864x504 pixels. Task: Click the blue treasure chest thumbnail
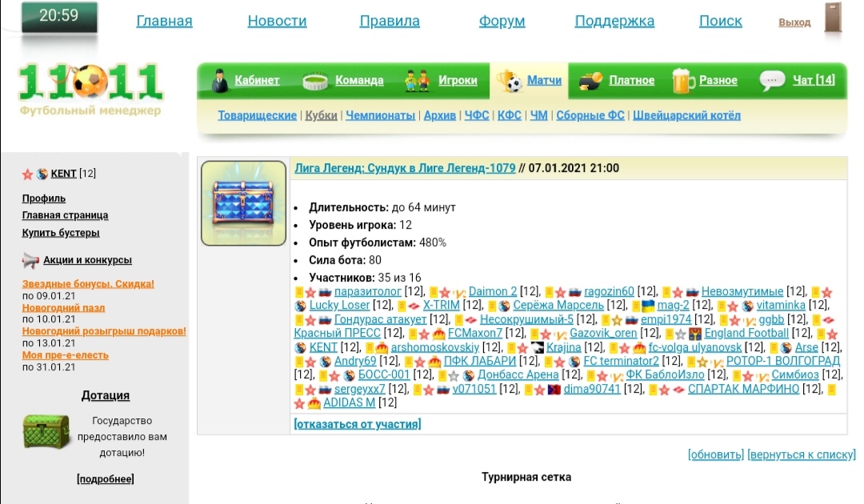(243, 203)
